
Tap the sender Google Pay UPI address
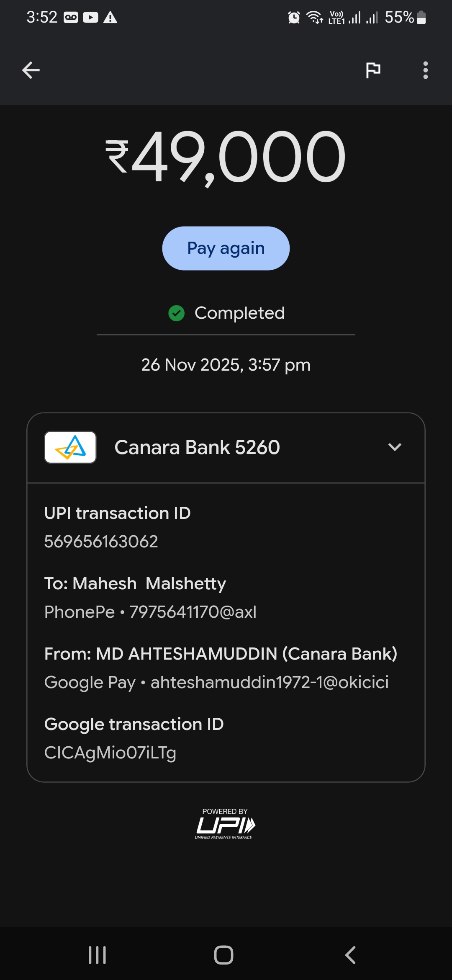click(270, 682)
